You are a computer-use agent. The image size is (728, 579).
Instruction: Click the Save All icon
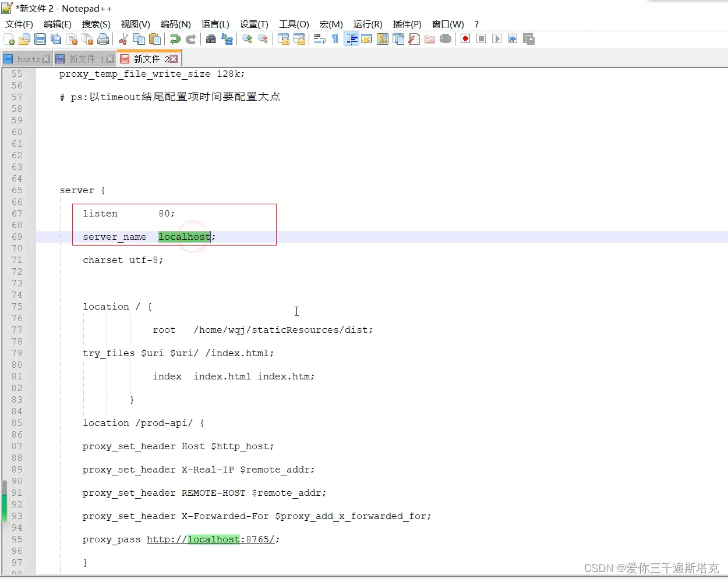[x=56, y=39]
